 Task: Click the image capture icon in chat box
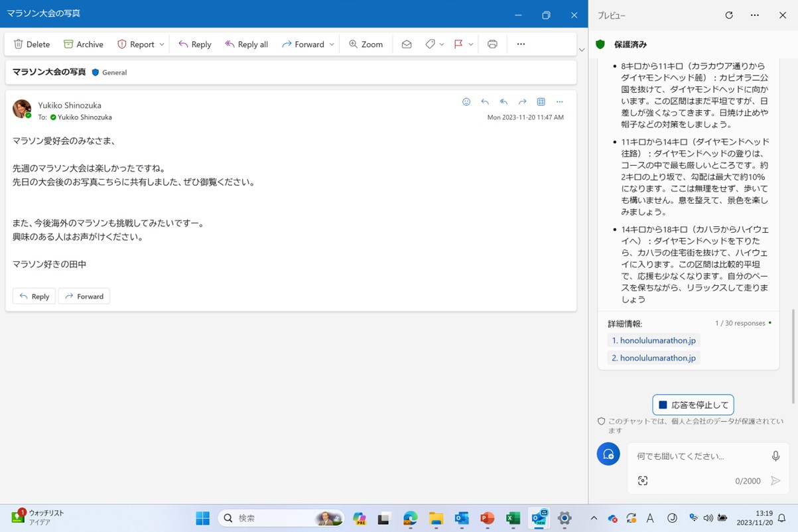click(x=643, y=481)
